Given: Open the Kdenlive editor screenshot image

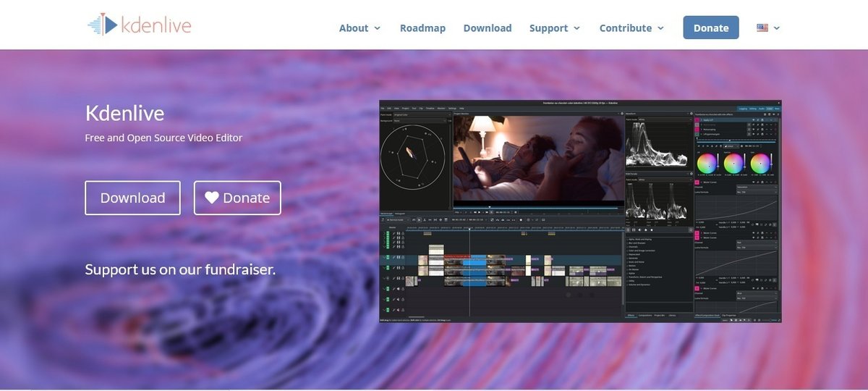Looking at the screenshot, I should 580,211.
